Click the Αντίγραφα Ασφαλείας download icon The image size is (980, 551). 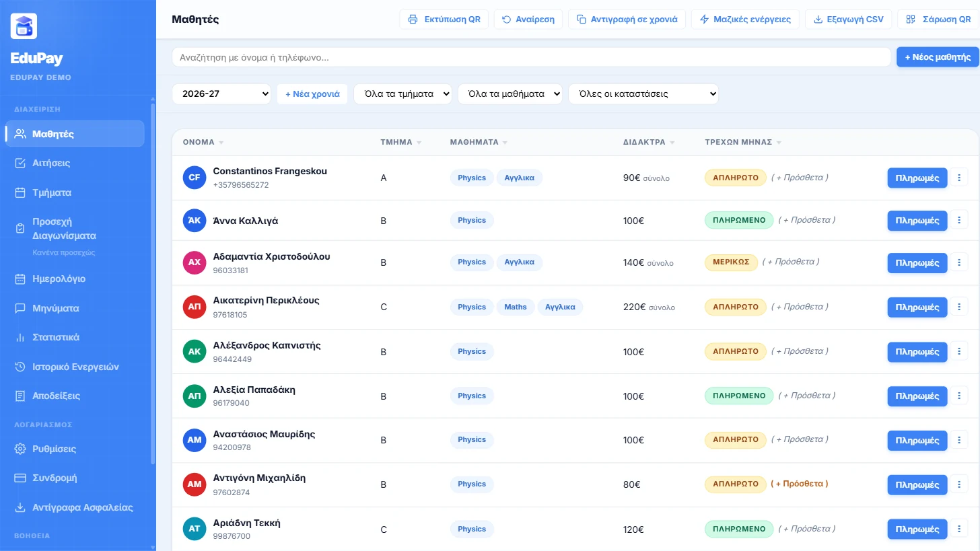coord(20,507)
